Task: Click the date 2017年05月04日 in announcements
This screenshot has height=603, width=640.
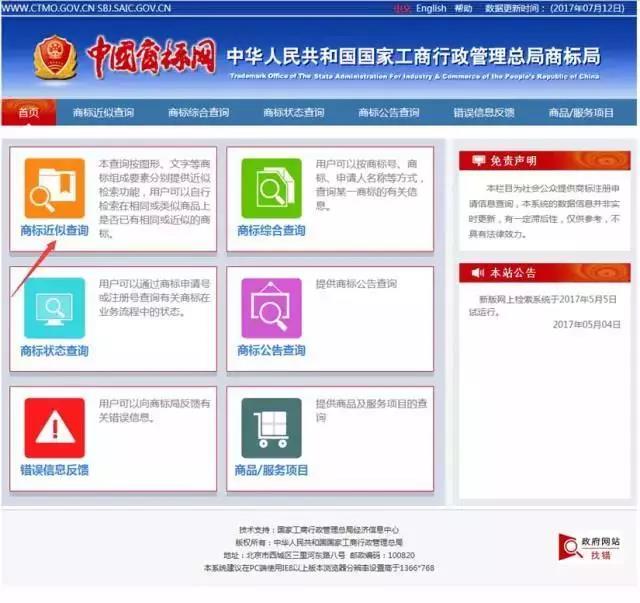Action: pos(587,325)
